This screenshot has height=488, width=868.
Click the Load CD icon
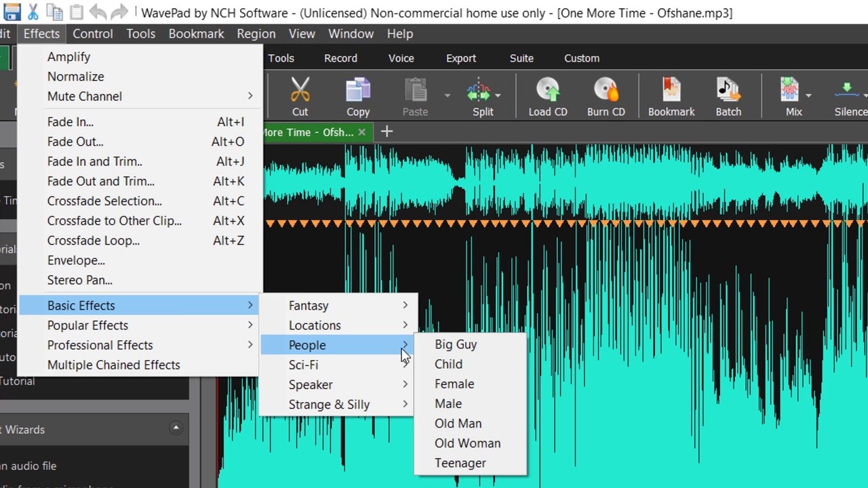coord(547,90)
